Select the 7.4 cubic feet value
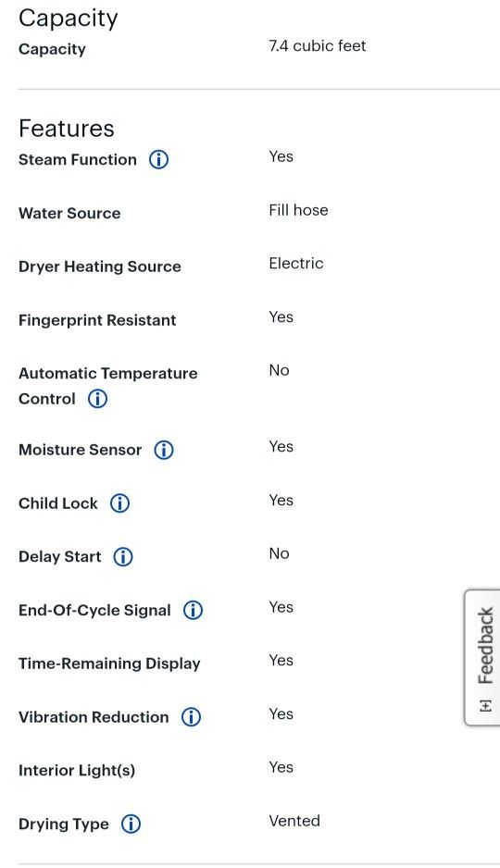500x868 pixels. (318, 45)
